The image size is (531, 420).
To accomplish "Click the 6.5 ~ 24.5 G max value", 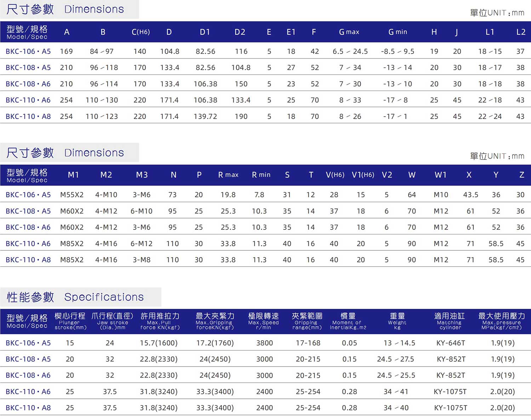I will coord(350,52).
